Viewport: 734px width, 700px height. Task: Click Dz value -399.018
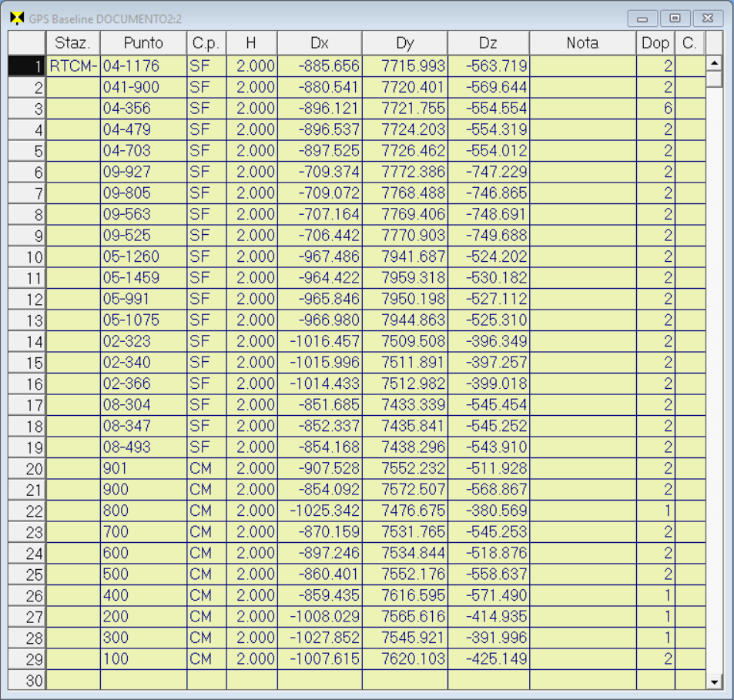pos(488,383)
